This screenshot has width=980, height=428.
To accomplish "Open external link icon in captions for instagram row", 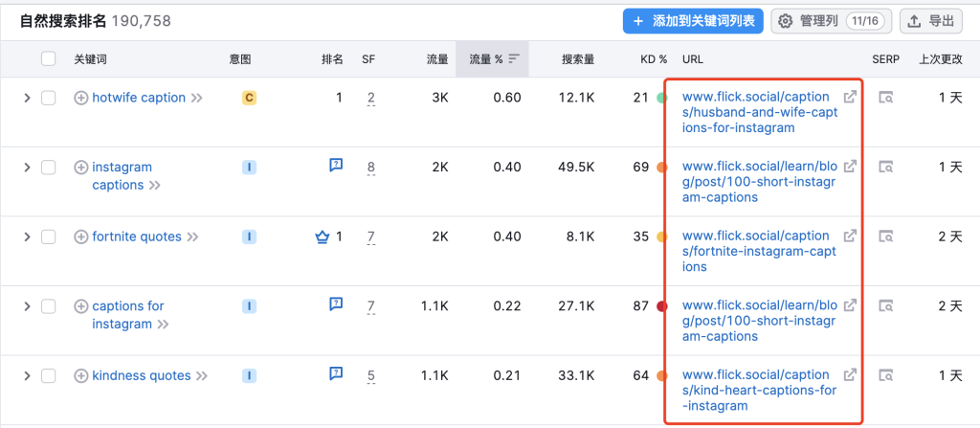I will click(x=850, y=305).
